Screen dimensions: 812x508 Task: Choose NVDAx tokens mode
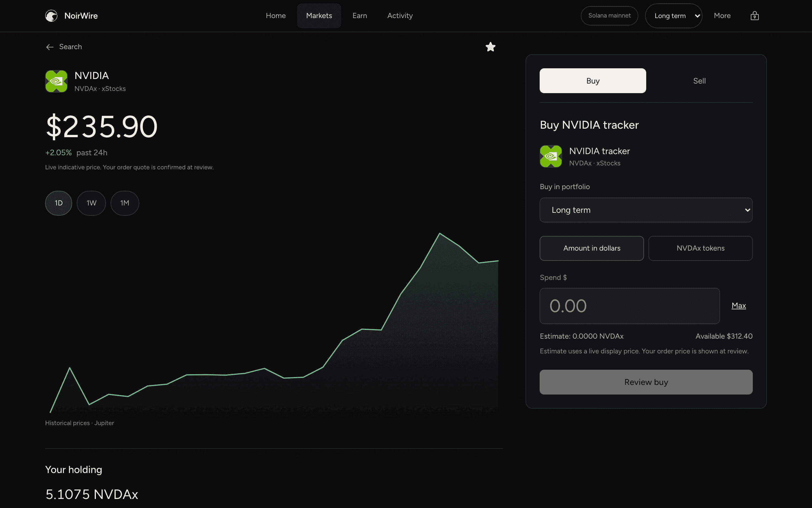tap(700, 248)
